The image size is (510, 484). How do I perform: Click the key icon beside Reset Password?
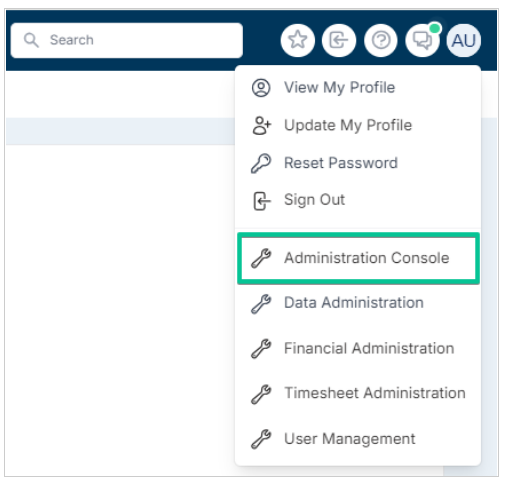coord(261,163)
